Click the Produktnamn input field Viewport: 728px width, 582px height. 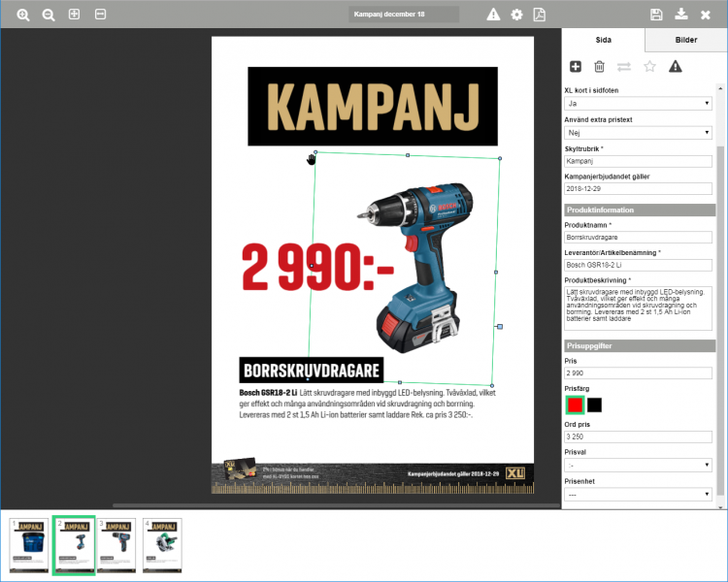click(x=638, y=237)
